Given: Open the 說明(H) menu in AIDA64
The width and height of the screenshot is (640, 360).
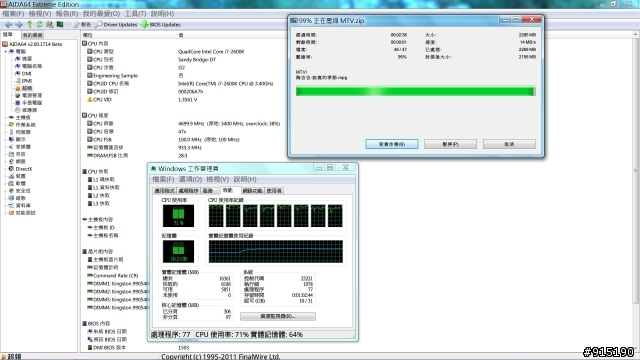Looking at the screenshot, I should [x=162, y=13].
